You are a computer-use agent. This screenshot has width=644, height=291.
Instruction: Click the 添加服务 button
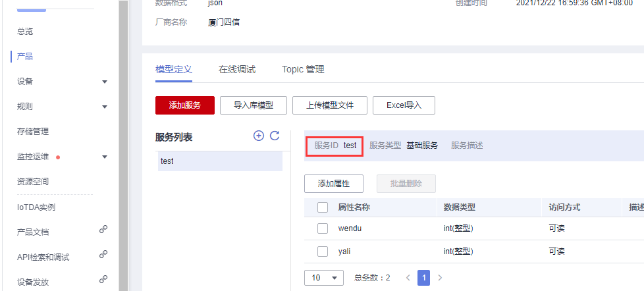point(185,105)
